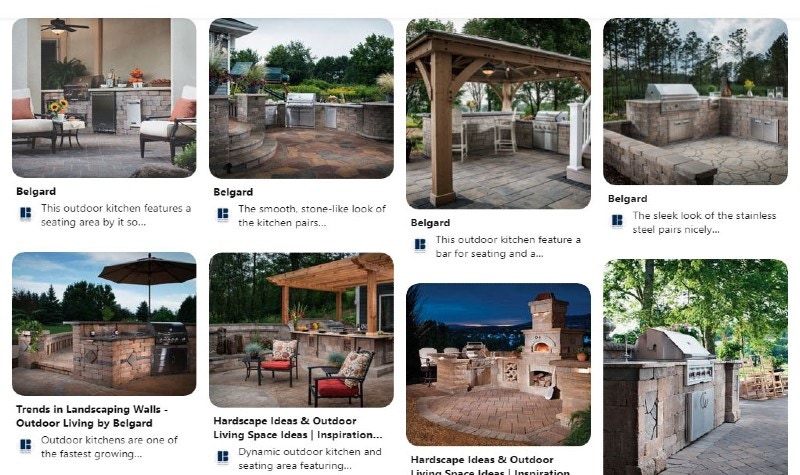Click Belgard avatar beside fastest growing description
The image size is (800, 475).
(x=26, y=445)
